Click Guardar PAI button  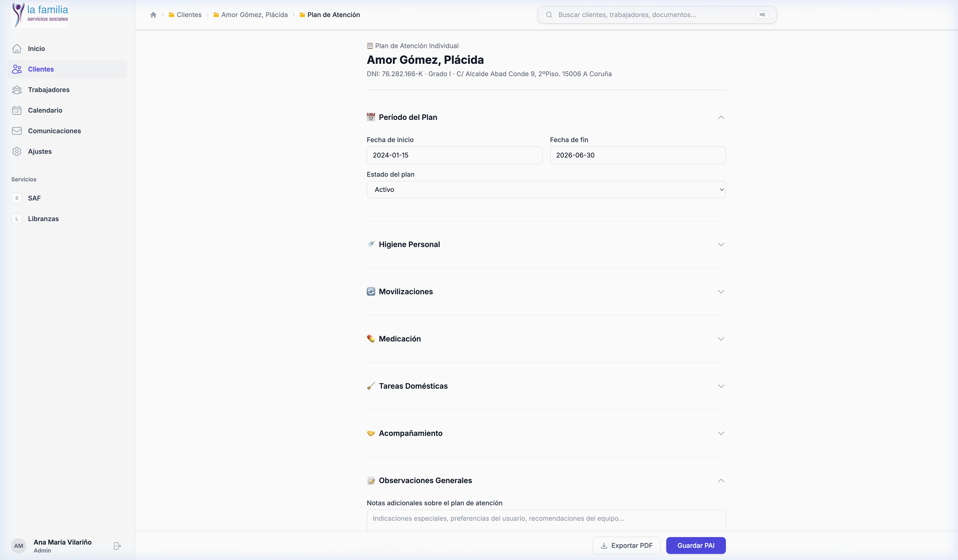[x=695, y=546]
